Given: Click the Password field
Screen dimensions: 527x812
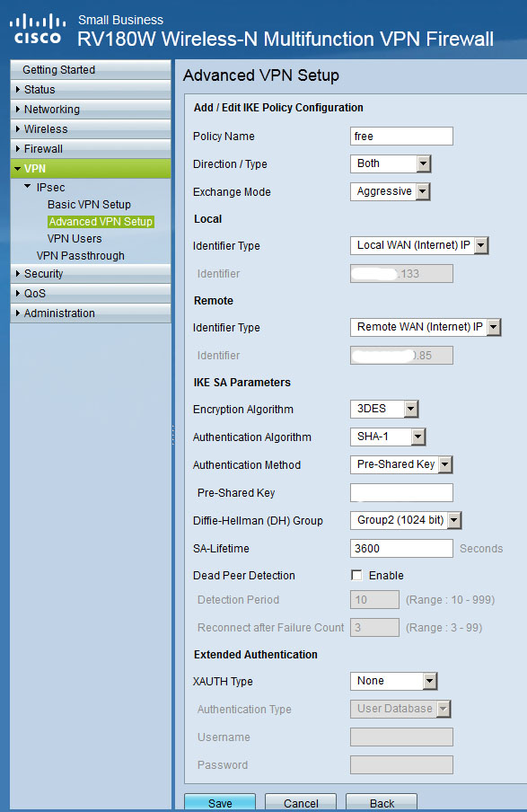Looking at the screenshot, I should click(401, 765).
